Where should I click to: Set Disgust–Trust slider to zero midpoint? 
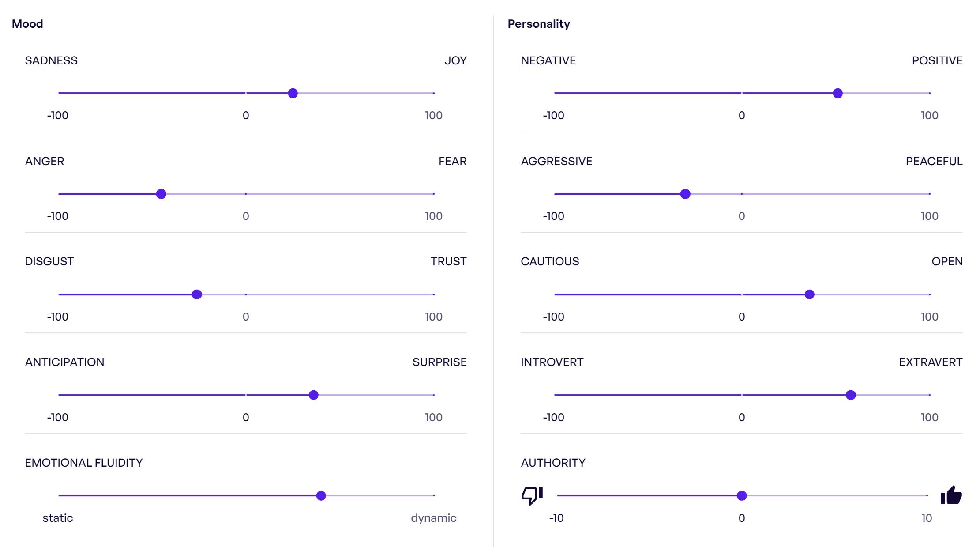(x=246, y=294)
